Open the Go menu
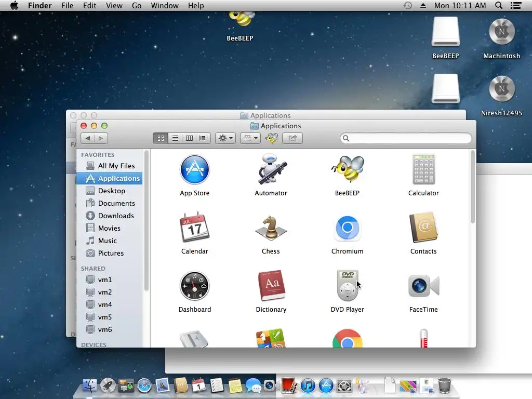This screenshot has height=399, width=532. click(137, 5)
